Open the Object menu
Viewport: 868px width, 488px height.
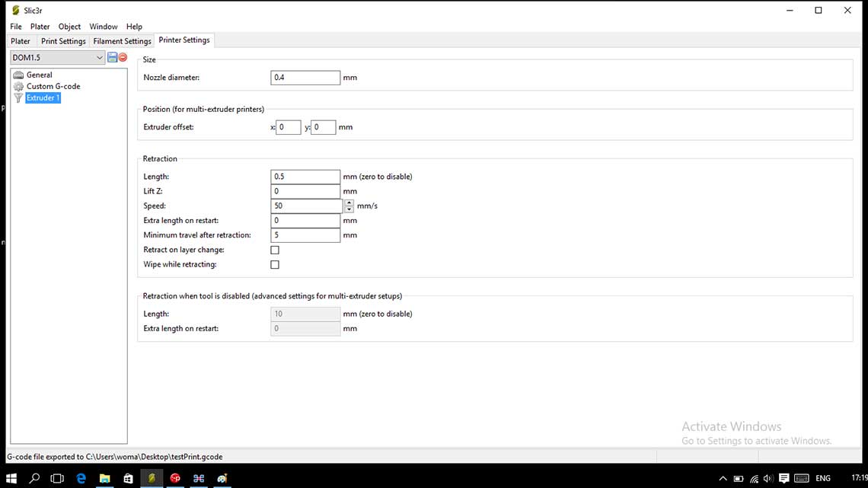point(69,27)
